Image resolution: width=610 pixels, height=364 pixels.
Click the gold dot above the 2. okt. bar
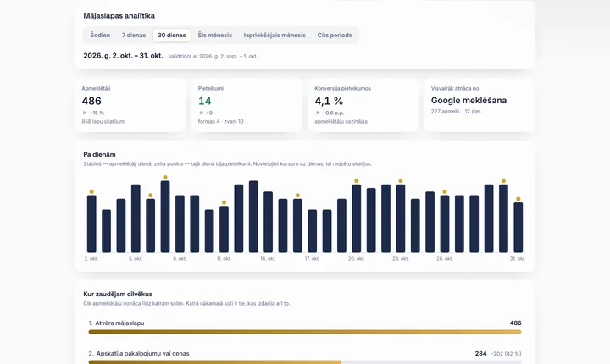[91, 191]
